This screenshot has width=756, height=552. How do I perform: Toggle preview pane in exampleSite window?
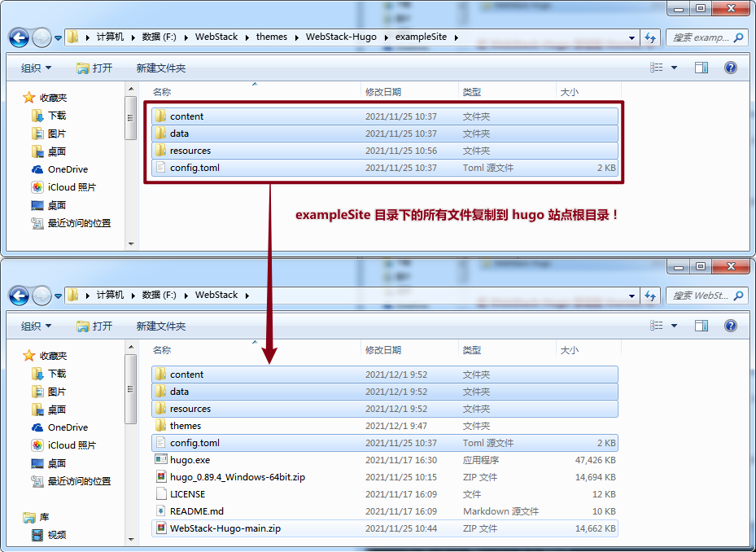[701, 68]
